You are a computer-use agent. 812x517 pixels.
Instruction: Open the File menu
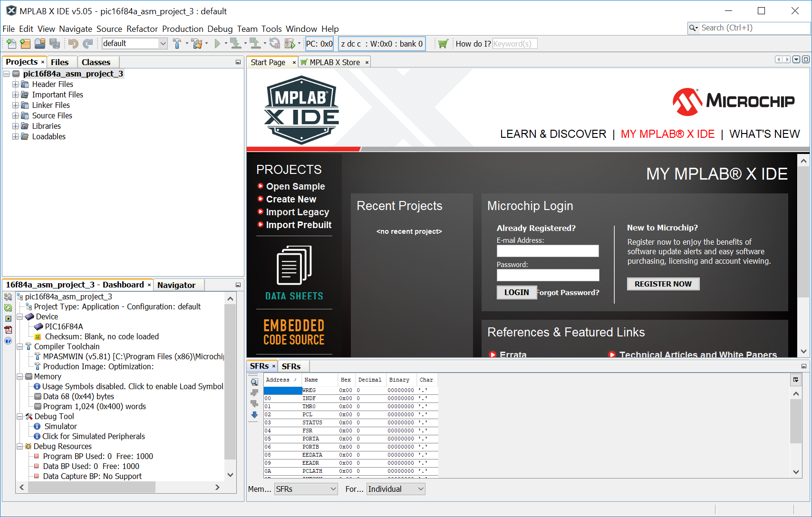pos(9,29)
